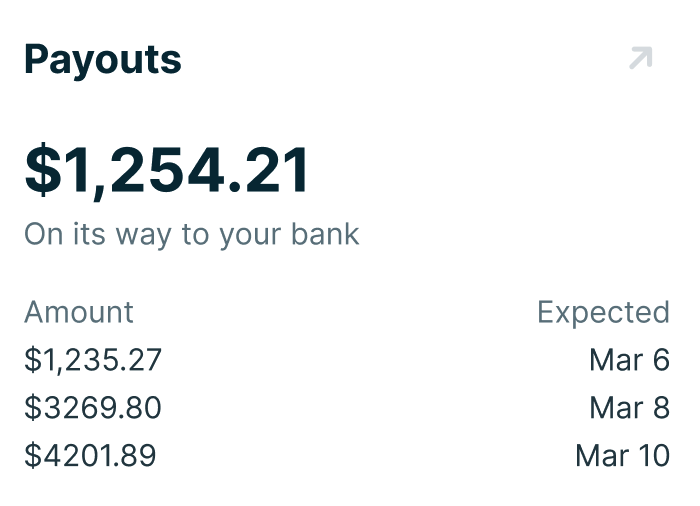Image resolution: width=700 pixels, height=506 pixels.
Task: Click the Mar 8 expected date
Action: click(629, 408)
